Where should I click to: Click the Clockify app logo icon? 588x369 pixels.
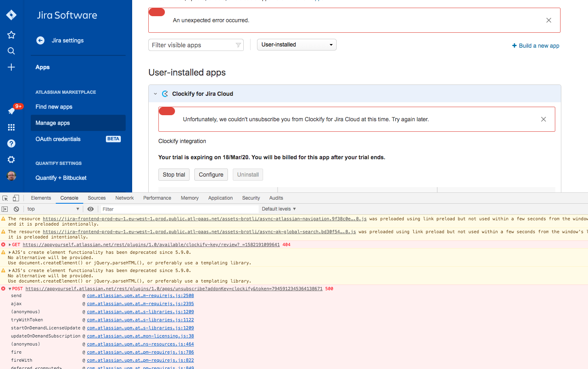coord(165,94)
